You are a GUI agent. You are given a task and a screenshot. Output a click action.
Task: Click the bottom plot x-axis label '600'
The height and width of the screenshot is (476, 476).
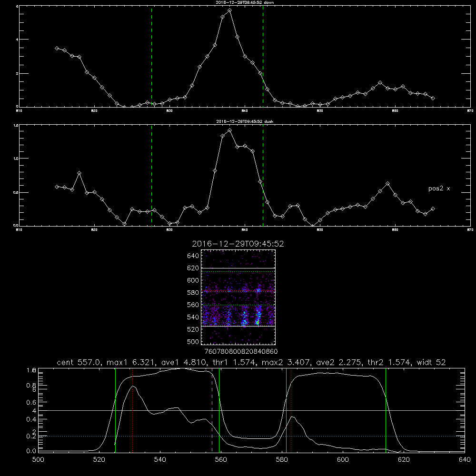click(343, 460)
